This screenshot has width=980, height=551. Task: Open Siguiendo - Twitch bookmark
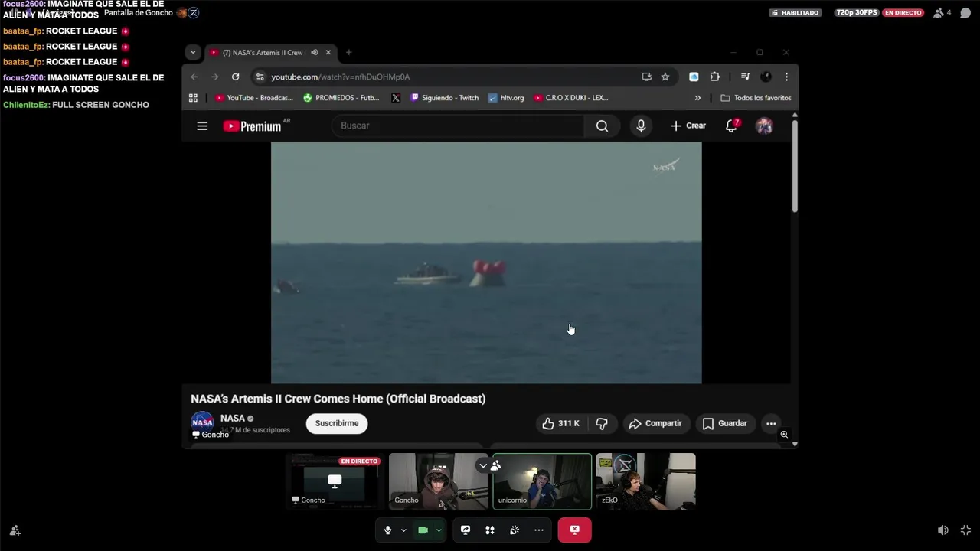[x=444, y=98]
